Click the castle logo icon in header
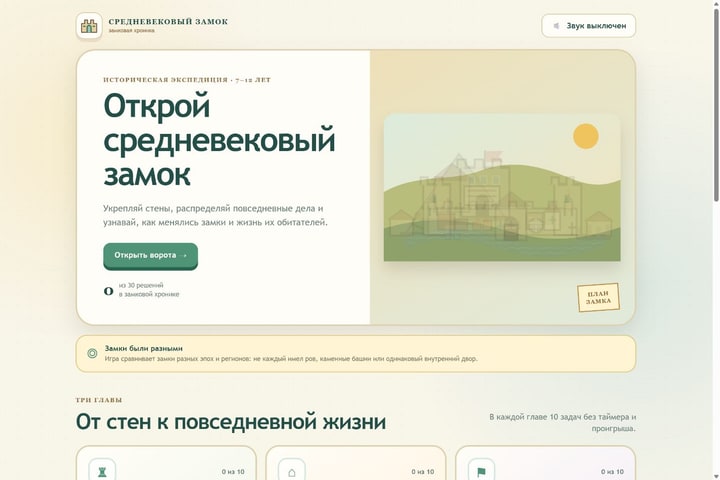 point(89,26)
